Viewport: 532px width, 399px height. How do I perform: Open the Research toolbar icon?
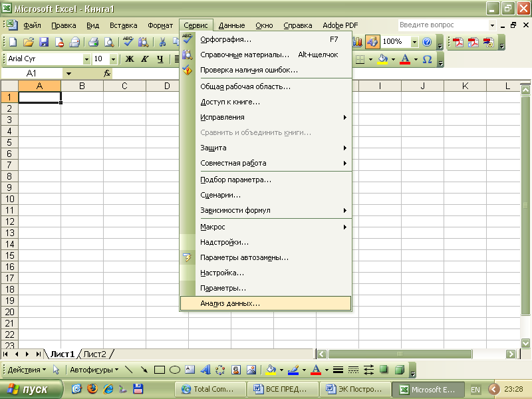coord(143,42)
